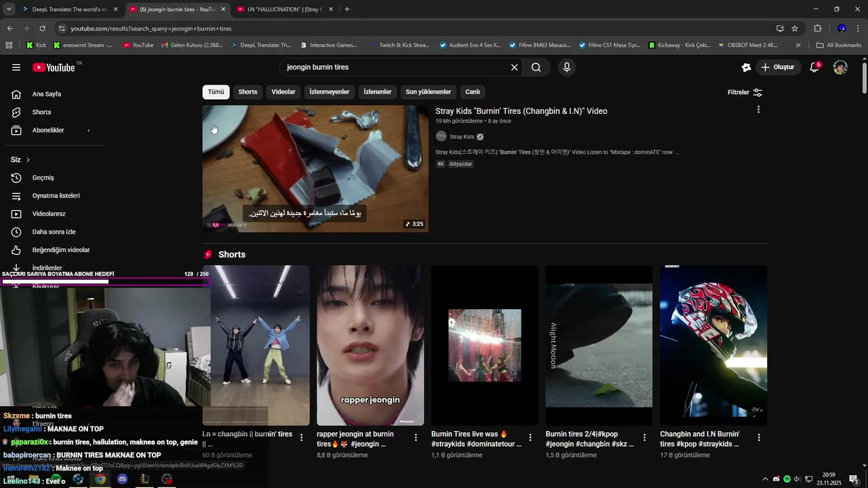
Task: Select the İzlenenler filter chip
Action: [378, 92]
